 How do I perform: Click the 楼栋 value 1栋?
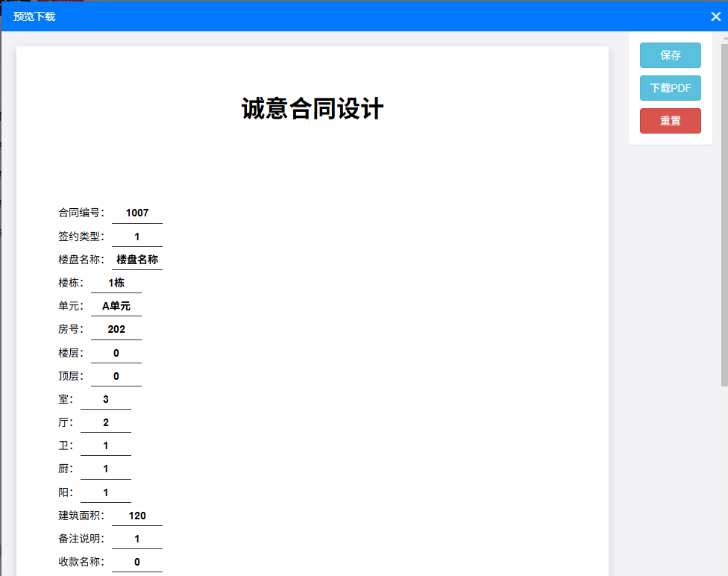coord(116,283)
